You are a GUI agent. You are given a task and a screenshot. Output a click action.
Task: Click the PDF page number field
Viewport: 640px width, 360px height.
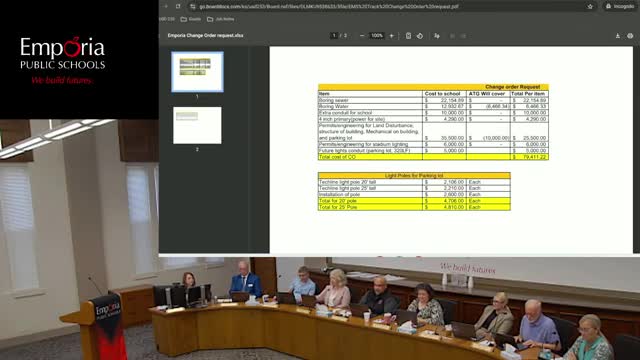pos(334,36)
